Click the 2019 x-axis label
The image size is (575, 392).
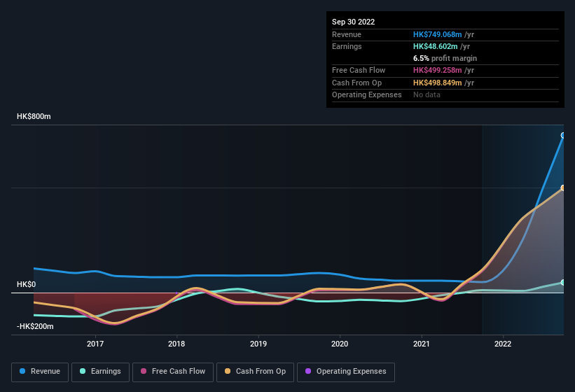[x=258, y=344]
